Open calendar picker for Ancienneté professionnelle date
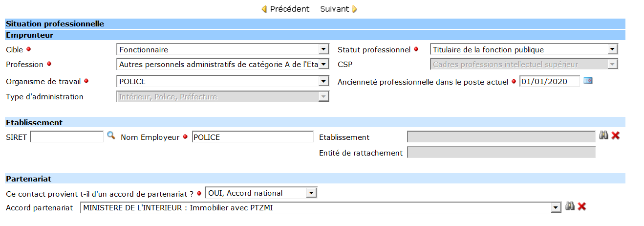The width and height of the screenshot is (644, 226). [588, 81]
